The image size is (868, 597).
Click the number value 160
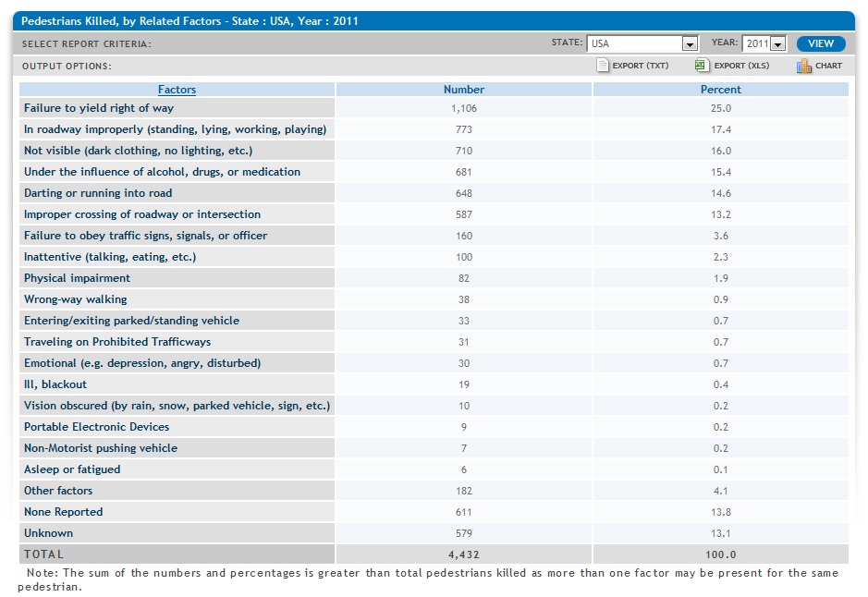[x=464, y=236]
